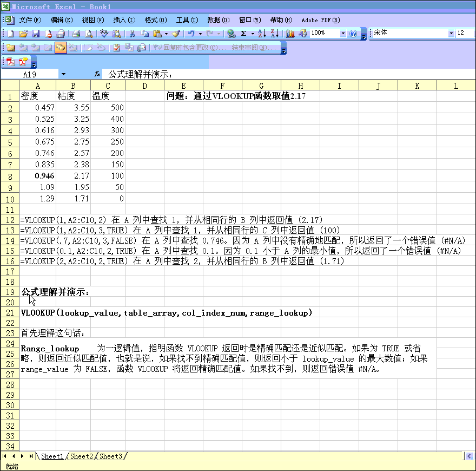Image resolution: width=476 pixels, height=471 pixels.
Task: Open Print Preview from toolbar
Action: (x=89, y=34)
